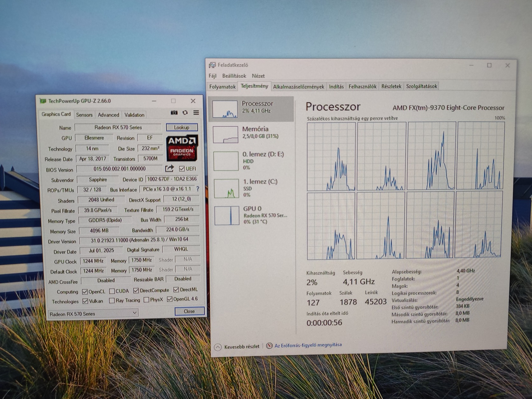
Task: Click the GPU-Z refresh icon
Action: coord(185,113)
